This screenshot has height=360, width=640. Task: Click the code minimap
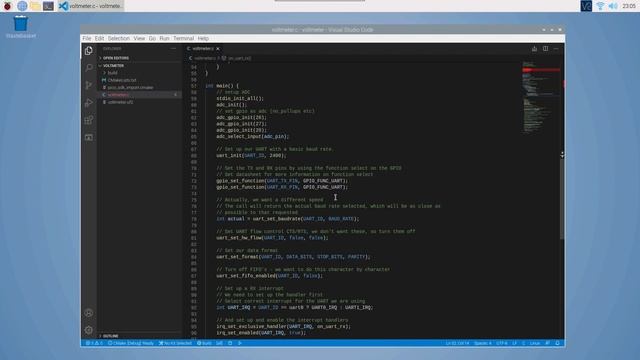tap(540, 98)
